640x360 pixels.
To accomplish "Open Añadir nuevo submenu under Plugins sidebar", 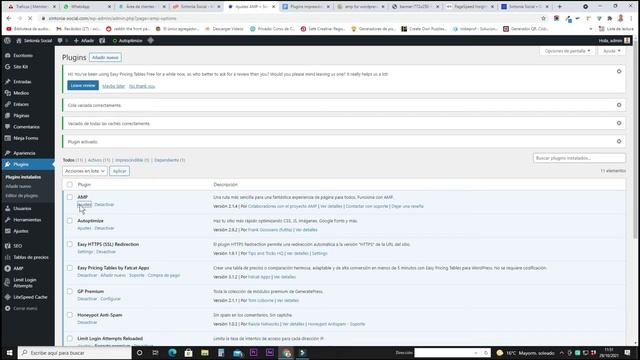I will click(18, 186).
